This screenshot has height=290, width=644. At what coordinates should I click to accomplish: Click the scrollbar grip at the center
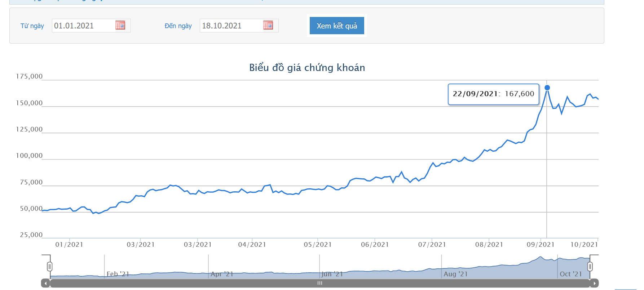(319, 283)
